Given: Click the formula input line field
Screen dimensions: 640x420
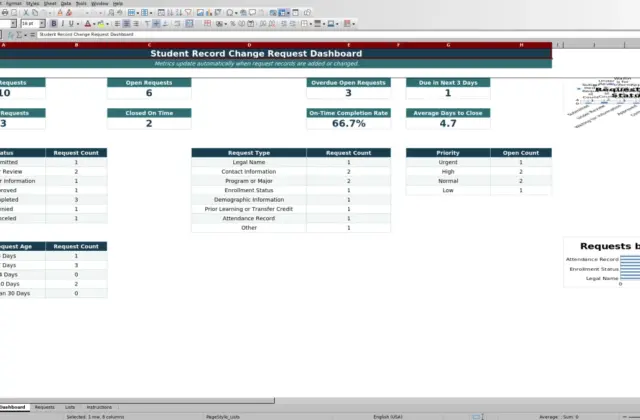Looking at the screenshot, I should click(x=338, y=35).
